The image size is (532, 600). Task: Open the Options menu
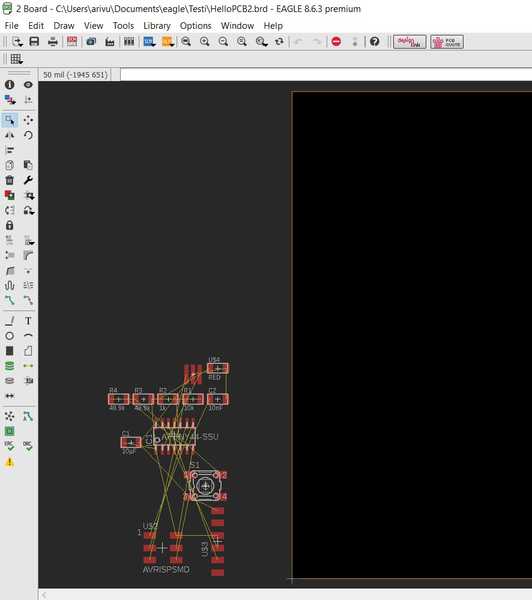tap(195, 26)
